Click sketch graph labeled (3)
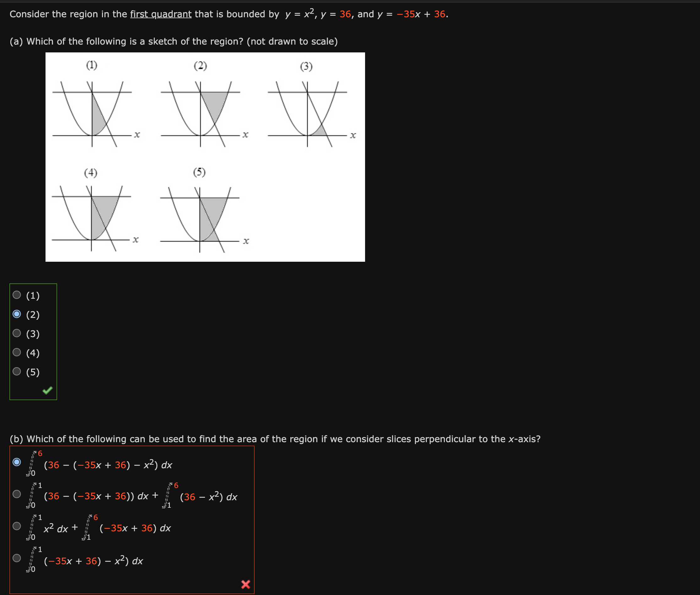The height and width of the screenshot is (595, 700). [x=307, y=113]
